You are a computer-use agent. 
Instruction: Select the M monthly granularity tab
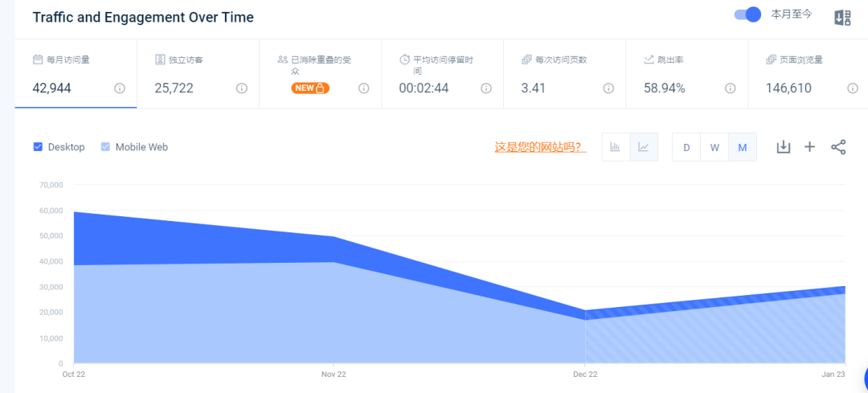tap(743, 147)
